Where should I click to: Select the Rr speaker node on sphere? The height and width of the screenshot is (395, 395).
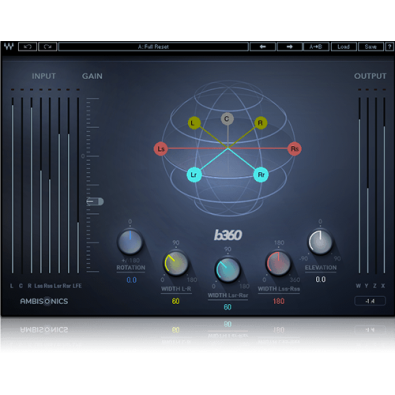(261, 175)
